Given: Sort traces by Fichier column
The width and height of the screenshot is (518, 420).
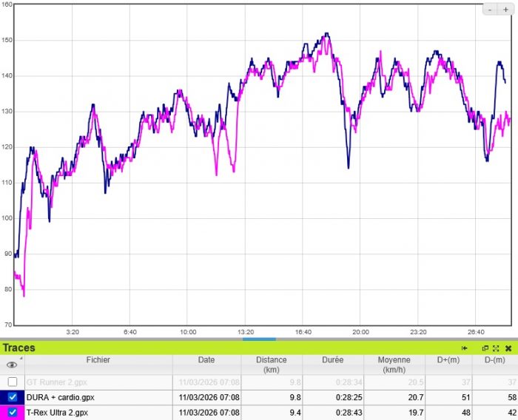Looking at the screenshot, I should [x=98, y=360].
